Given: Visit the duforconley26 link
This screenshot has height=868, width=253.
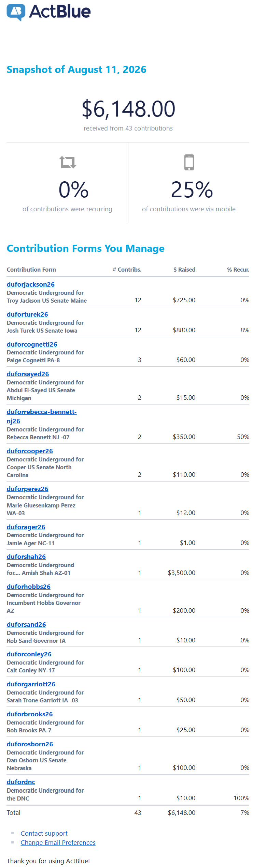Looking at the screenshot, I should (29, 654).
